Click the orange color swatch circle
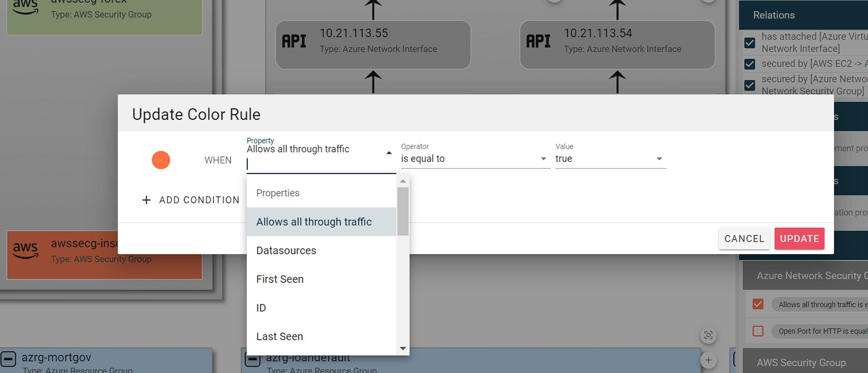The width and height of the screenshot is (868, 373). tap(161, 160)
